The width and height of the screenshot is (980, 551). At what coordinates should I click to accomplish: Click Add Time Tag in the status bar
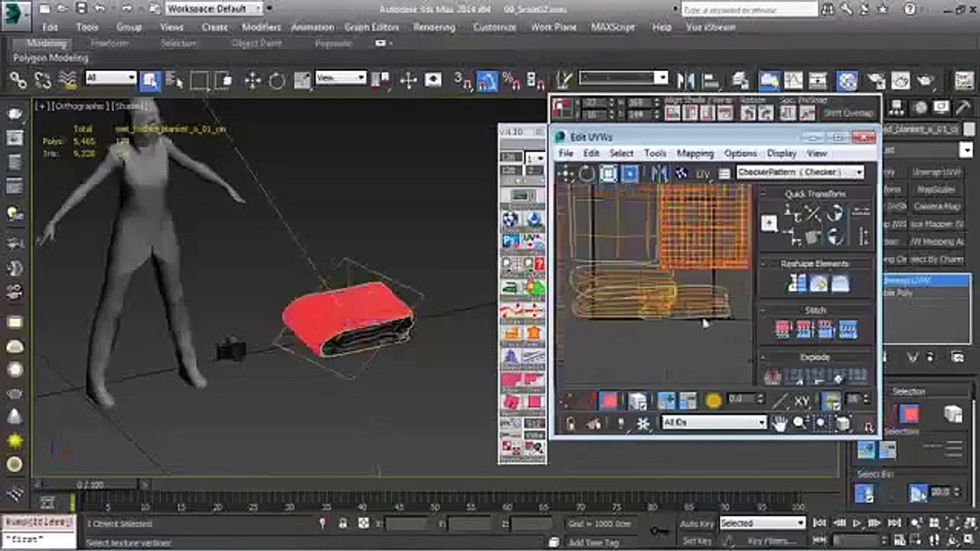[594, 543]
